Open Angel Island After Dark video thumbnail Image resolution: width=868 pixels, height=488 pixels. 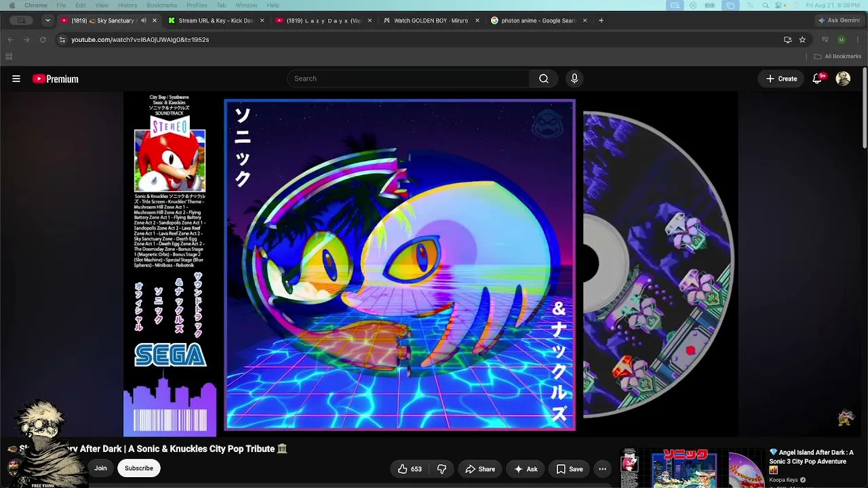(x=692, y=468)
